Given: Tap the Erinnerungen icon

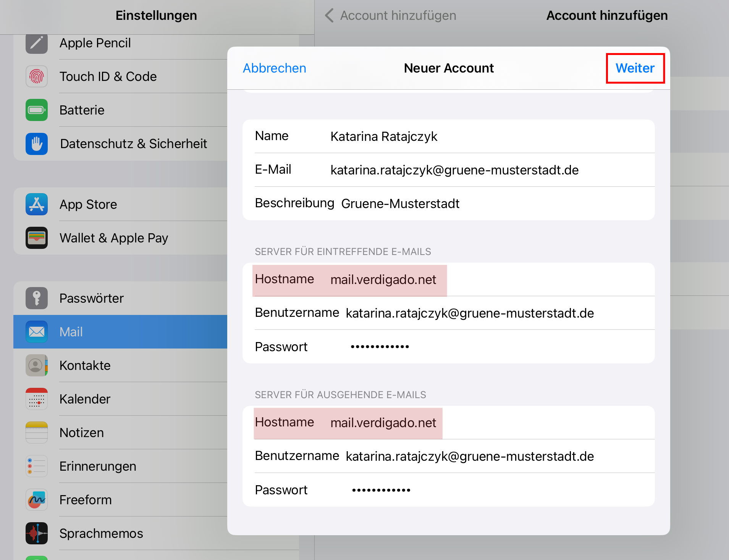Looking at the screenshot, I should (x=37, y=466).
